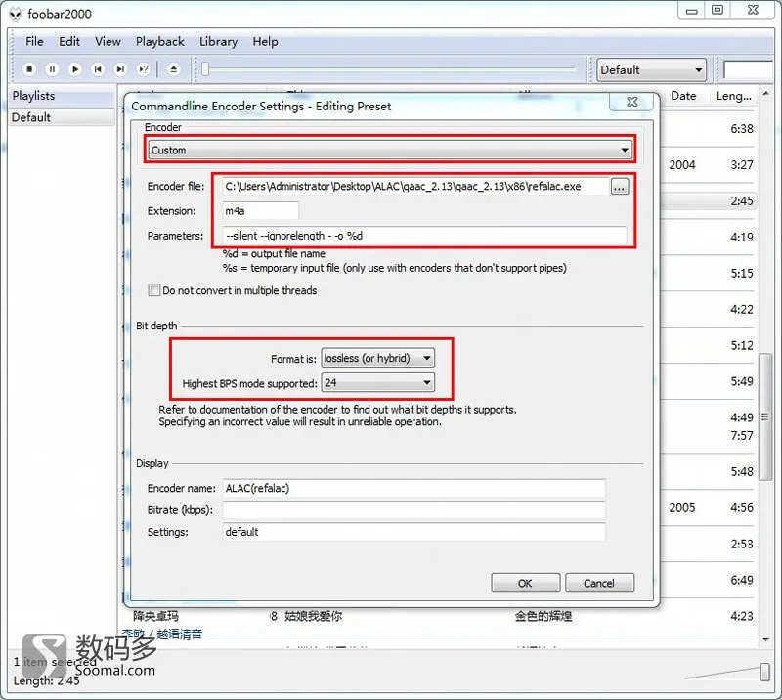Pause playback with the pause icon
This screenshot has height=700, width=782.
pos(52,69)
